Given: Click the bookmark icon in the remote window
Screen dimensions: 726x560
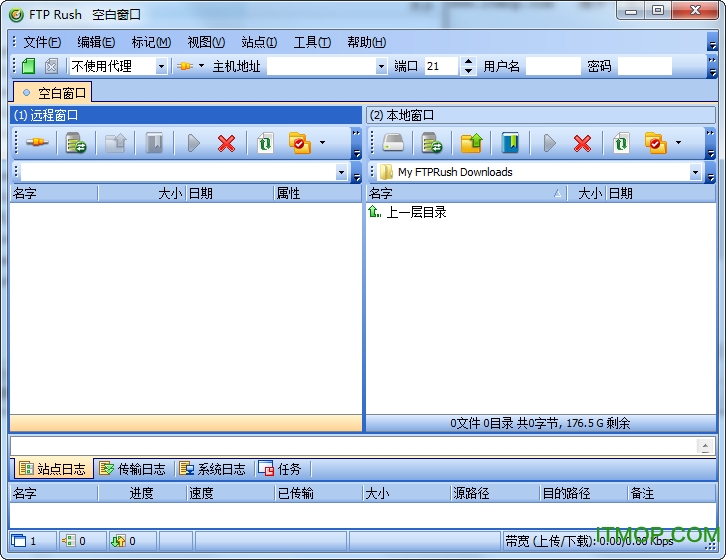Looking at the screenshot, I should 154,143.
